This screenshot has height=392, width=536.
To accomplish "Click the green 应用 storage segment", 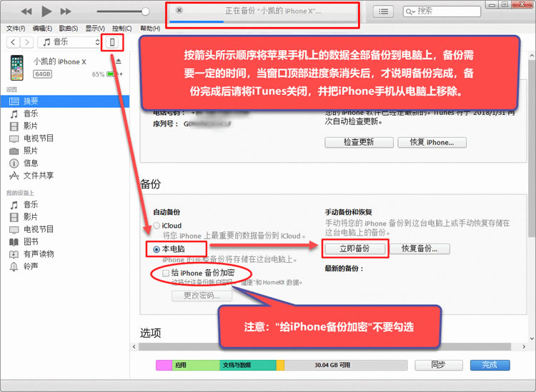I will (196, 365).
